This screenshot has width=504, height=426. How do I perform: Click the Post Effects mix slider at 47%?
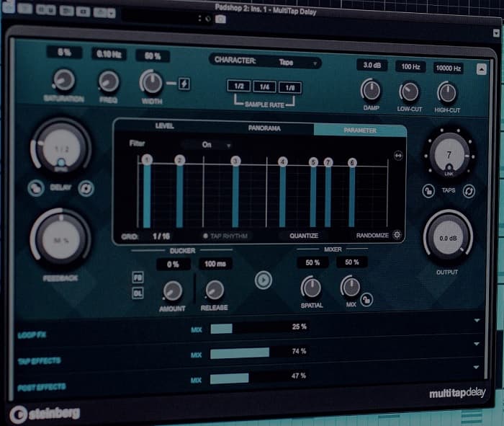click(260, 377)
